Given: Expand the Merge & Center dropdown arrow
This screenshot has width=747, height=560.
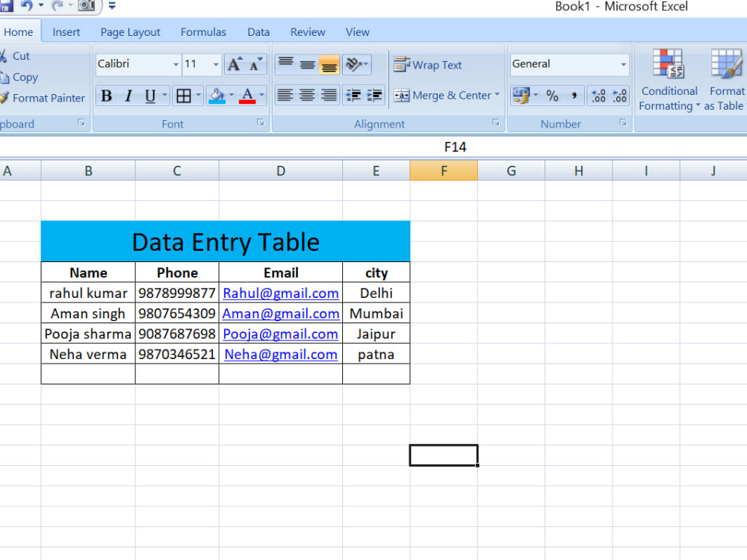Looking at the screenshot, I should pos(498,95).
